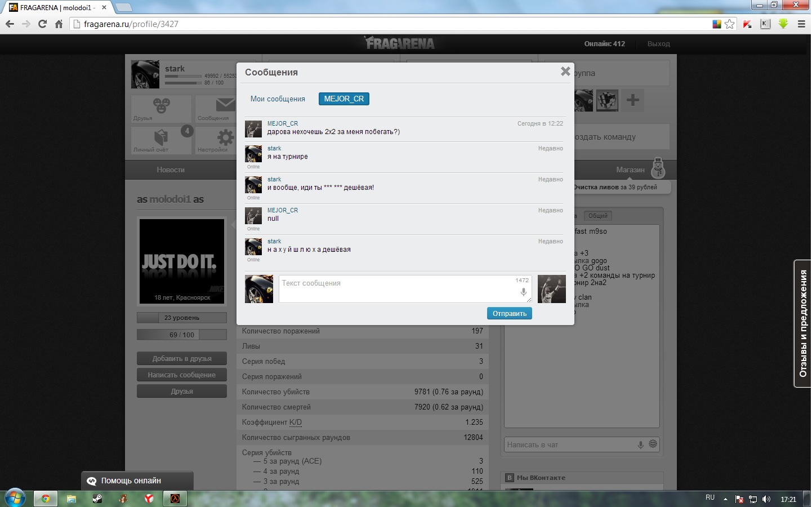Click the snowman icon near Магазин
The height and width of the screenshot is (507, 812).
658,167
